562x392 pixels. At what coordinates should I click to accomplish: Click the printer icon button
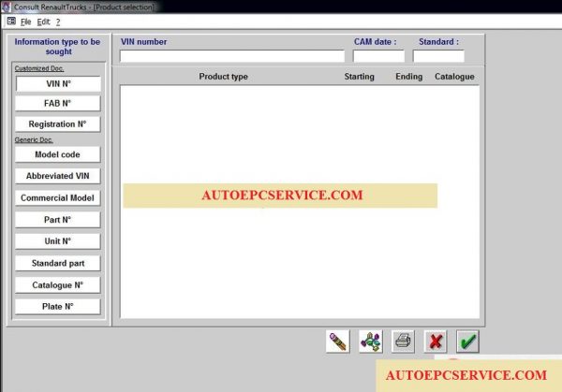coord(403,341)
